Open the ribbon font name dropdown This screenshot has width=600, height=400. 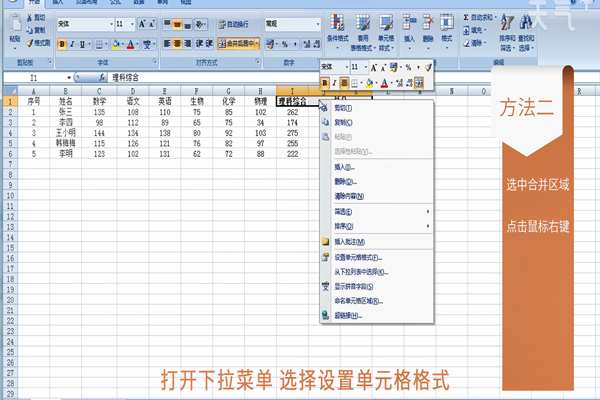[111, 24]
